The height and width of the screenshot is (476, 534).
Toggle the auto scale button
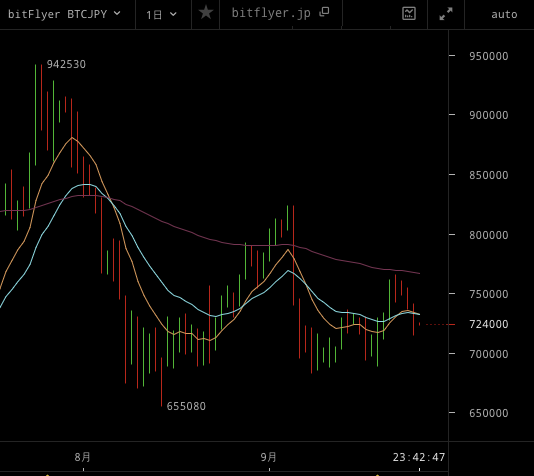click(504, 15)
